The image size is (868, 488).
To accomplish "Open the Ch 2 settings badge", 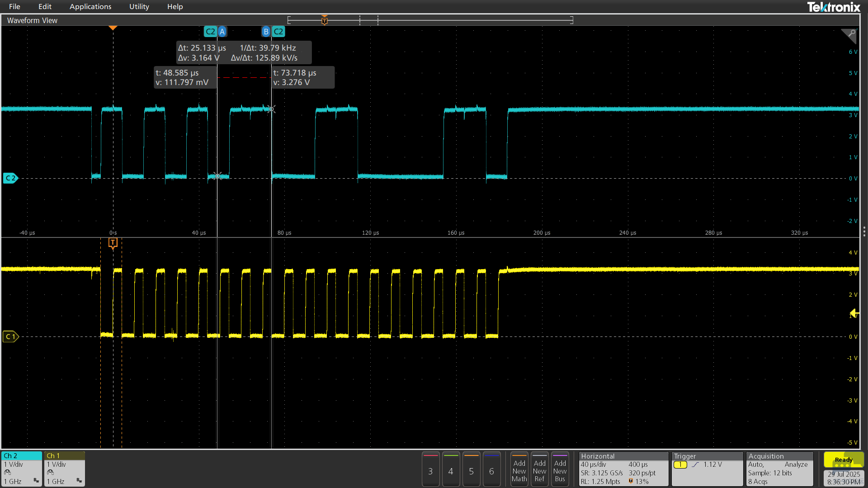I will coord(22,469).
